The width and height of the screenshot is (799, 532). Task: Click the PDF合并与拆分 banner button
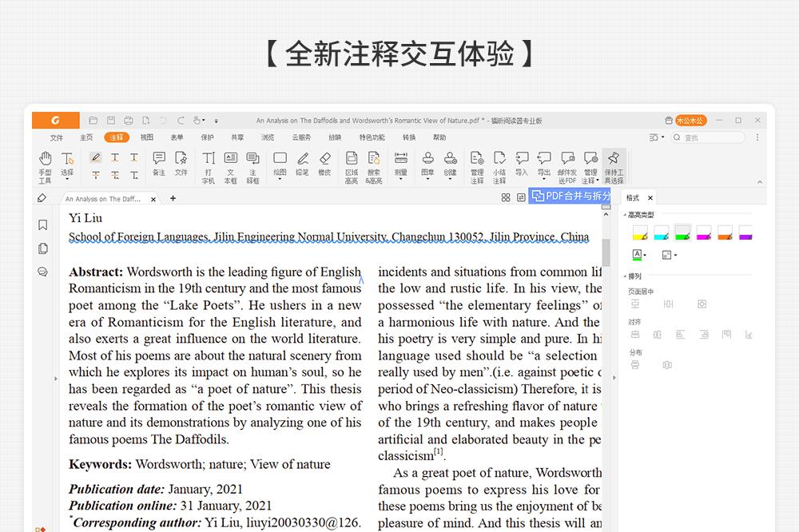[570, 196]
